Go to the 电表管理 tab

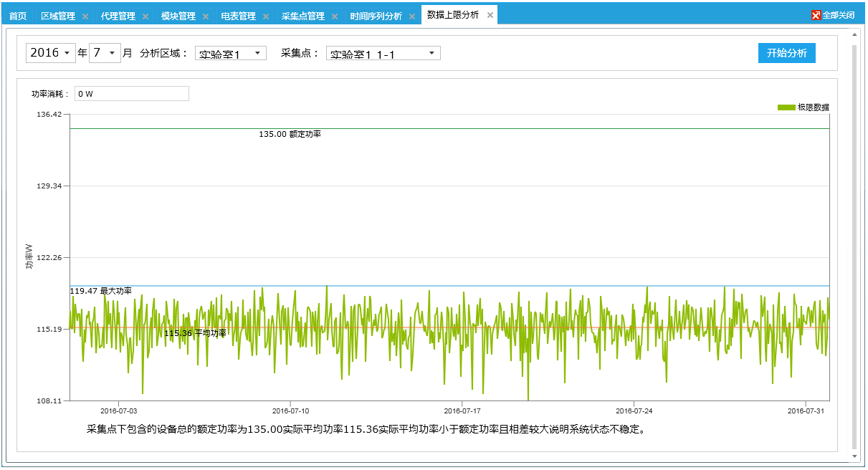pyautogui.click(x=238, y=16)
